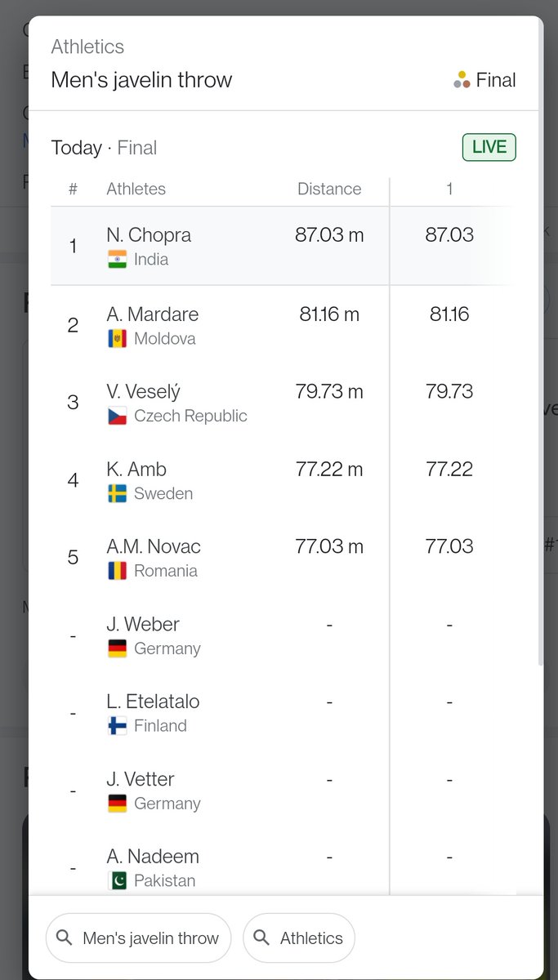Image resolution: width=558 pixels, height=980 pixels.
Task: Click the Sweden flag icon
Action: [x=117, y=493]
